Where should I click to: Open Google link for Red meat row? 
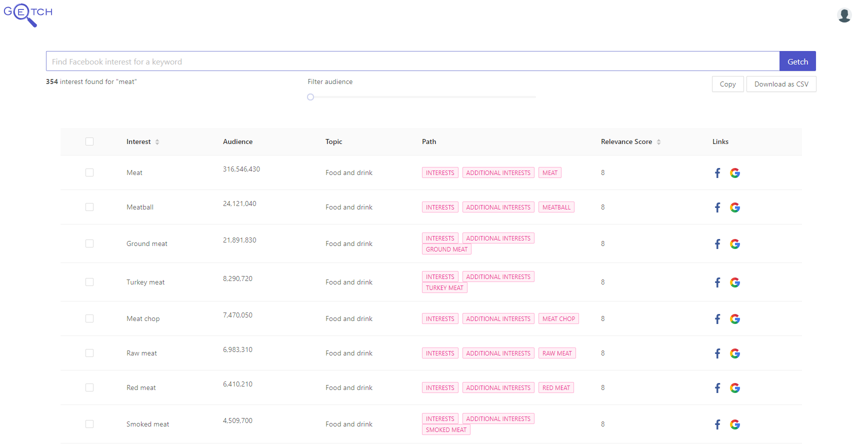(x=735, y=388)
